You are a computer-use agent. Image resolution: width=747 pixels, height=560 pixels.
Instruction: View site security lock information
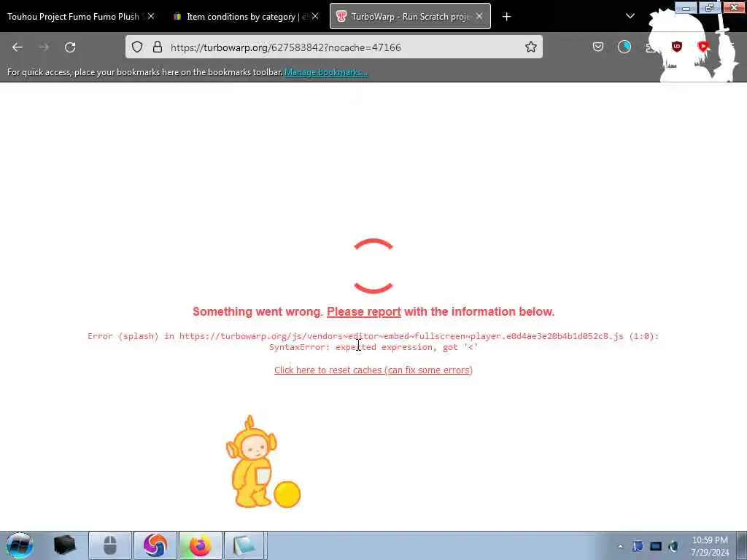pos(158,47)
